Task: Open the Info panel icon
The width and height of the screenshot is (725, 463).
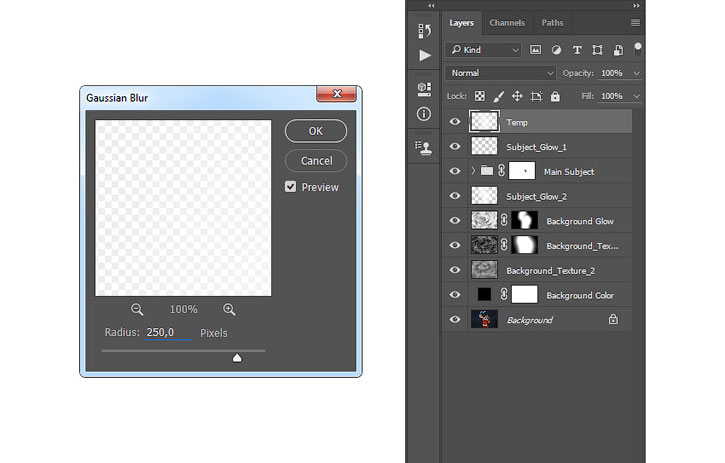Action: (x=424, y=114)
